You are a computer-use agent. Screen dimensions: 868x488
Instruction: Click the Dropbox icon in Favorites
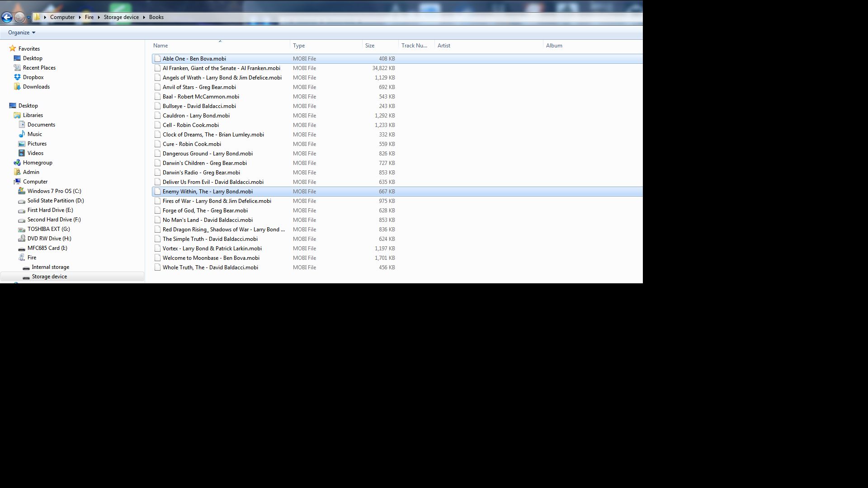(17, 77)
